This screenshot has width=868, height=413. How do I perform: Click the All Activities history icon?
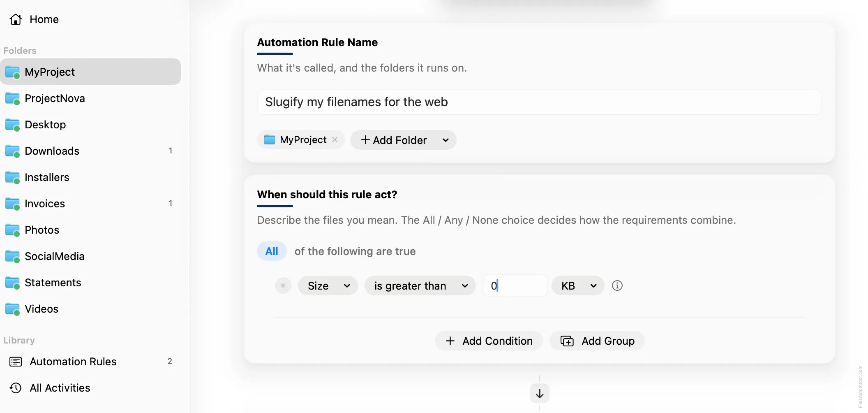pos(16,388)
